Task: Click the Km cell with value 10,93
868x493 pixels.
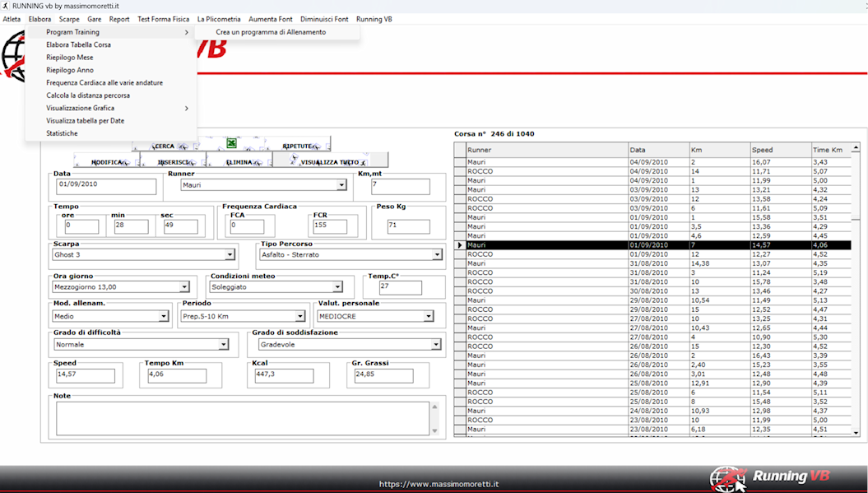Action: [x=720, y=411]
